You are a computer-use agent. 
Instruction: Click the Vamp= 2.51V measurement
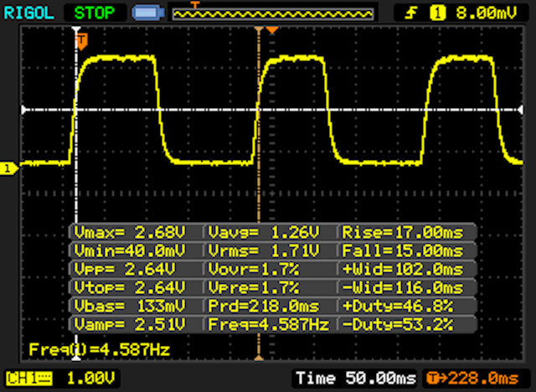click(130, 324)
